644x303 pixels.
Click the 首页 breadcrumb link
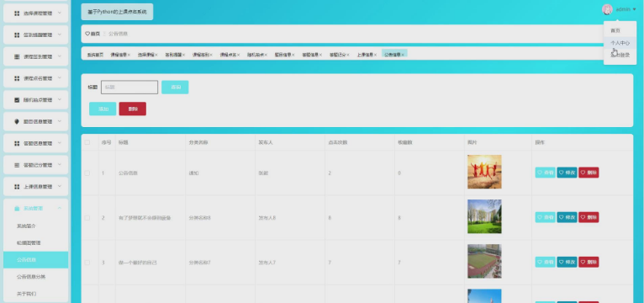pyautogui.click(x=95, y=34)
